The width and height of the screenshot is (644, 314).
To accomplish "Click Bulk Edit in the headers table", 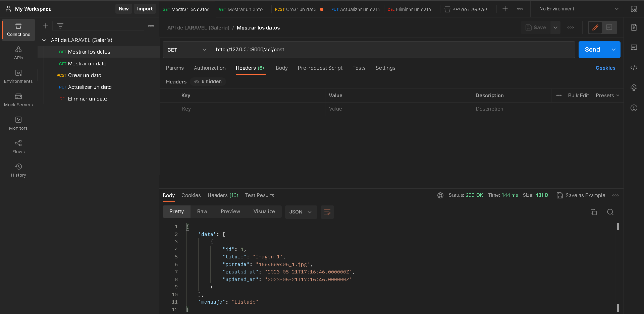I will tap(579, 96).
